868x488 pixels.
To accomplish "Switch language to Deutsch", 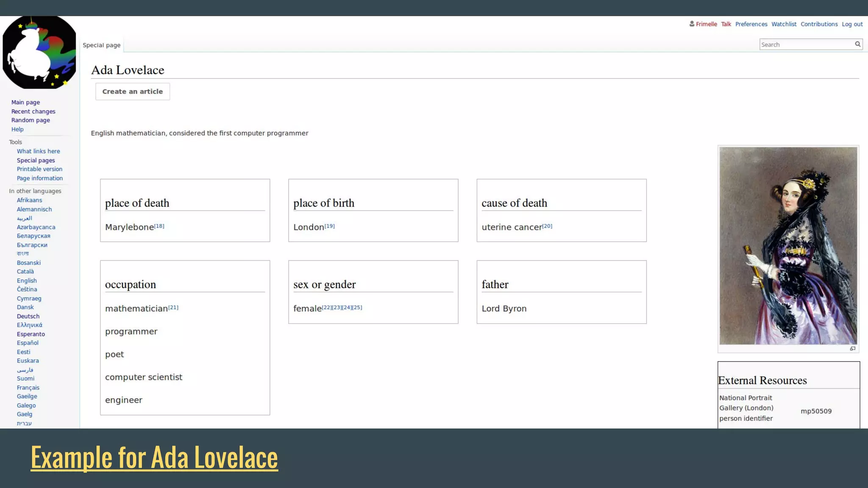I will [28, 316].
